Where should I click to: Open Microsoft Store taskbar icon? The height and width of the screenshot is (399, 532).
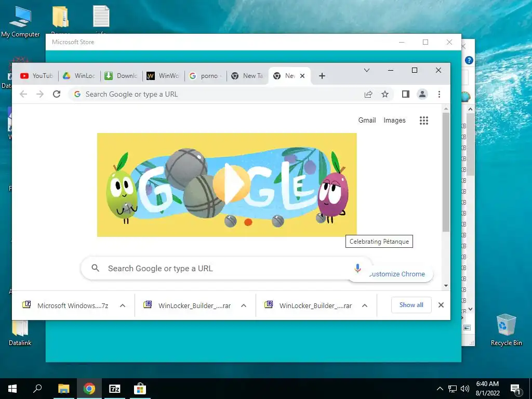click(x=140, y=389)
